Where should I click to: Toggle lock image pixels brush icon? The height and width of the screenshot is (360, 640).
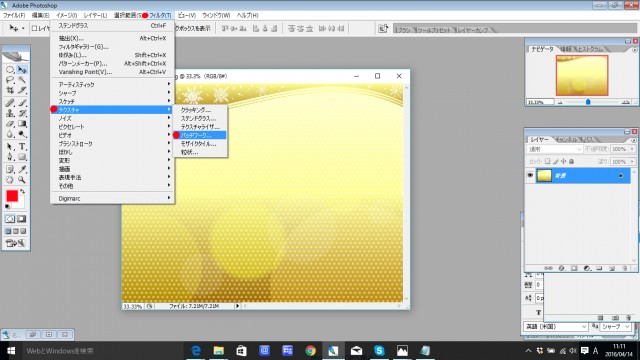tap(556, 161)
